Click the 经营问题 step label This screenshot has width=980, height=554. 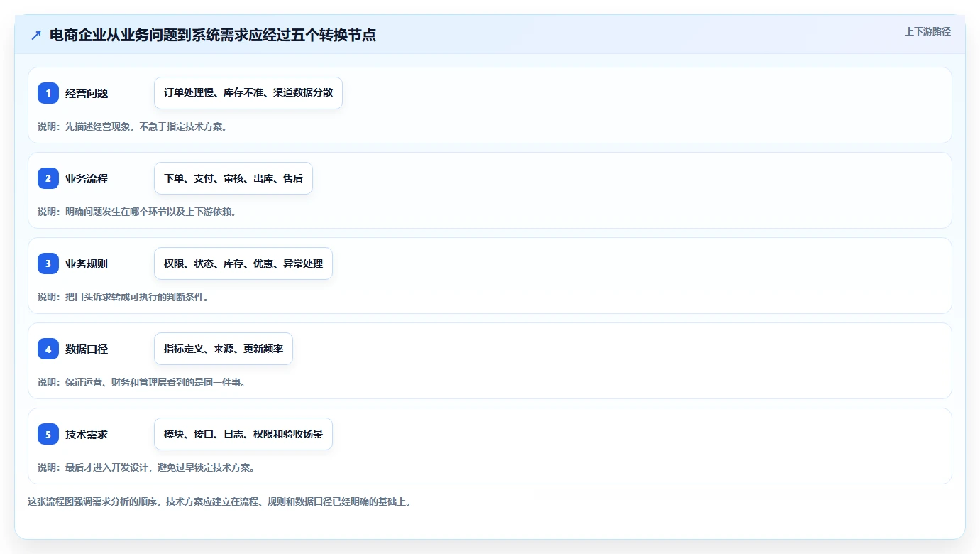click(87, 93)
